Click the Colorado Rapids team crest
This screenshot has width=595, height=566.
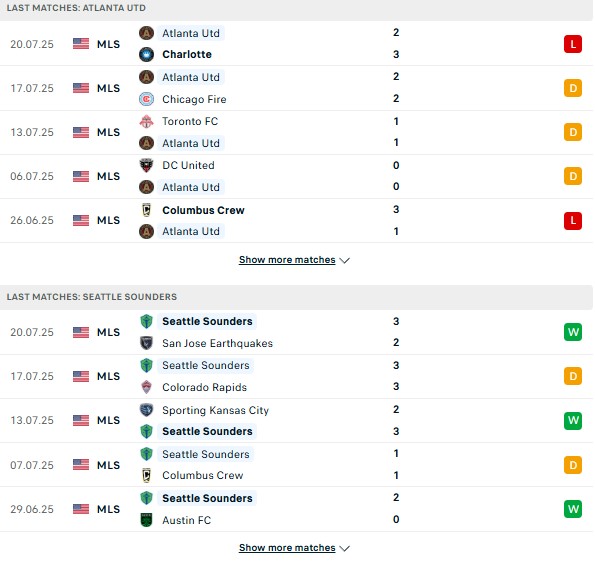[146, 387]
